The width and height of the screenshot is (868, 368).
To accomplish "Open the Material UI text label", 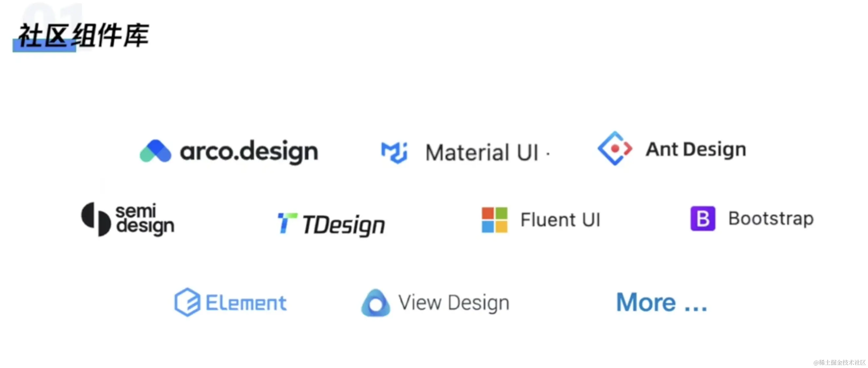I will click(482, 153).
